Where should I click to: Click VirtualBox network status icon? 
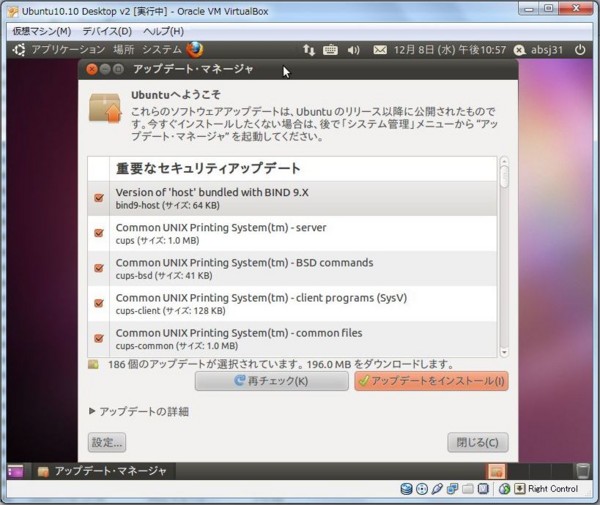[x=452, y=489]
